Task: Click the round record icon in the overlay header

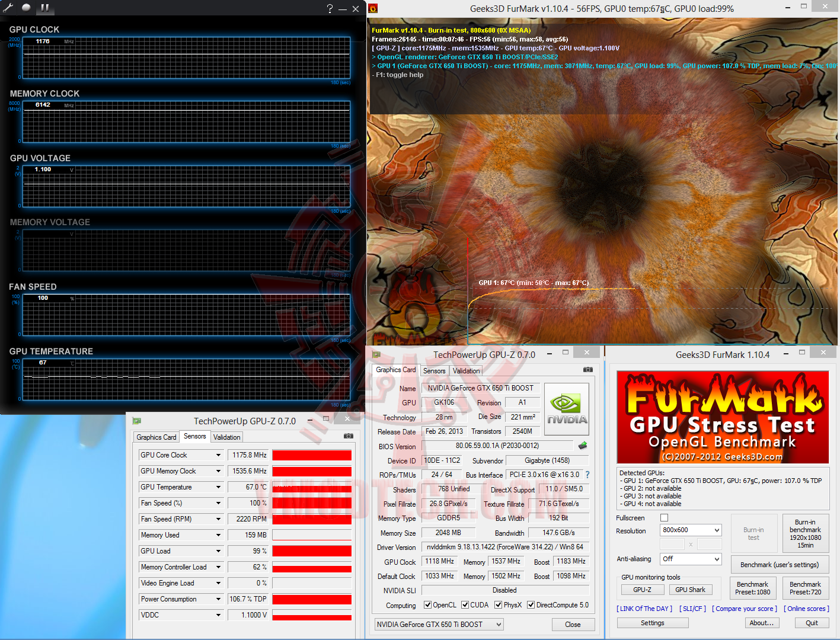Action: coord(26,8)
